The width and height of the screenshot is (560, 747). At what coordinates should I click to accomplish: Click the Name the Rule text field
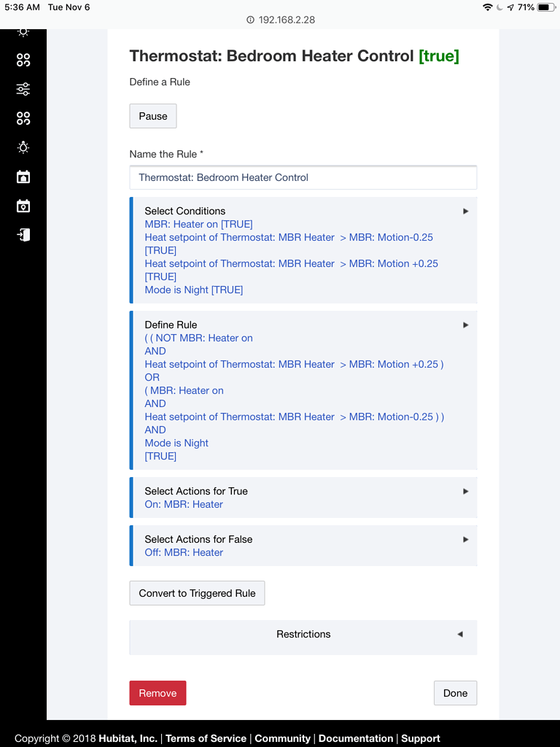pos(303,177)
